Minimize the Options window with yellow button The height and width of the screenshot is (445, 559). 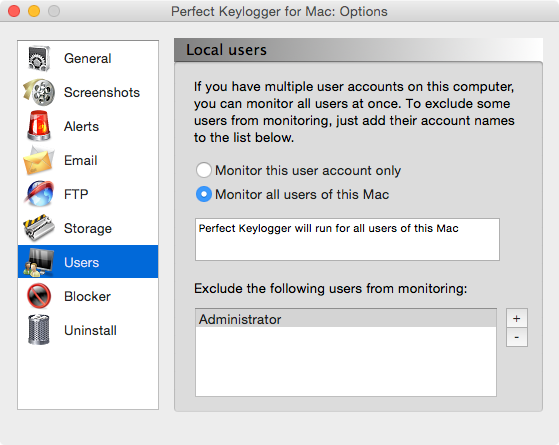[34, 11]
